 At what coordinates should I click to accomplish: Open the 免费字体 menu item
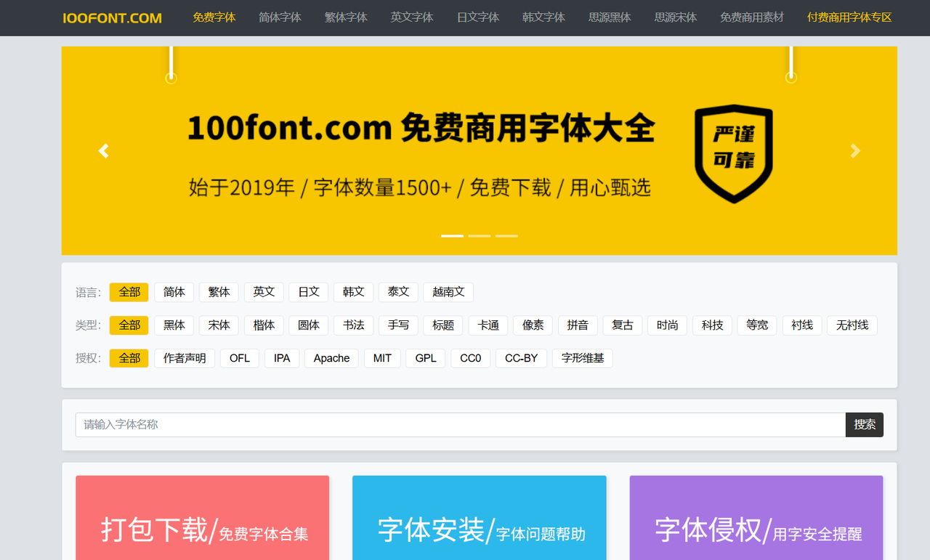[214, 17]
